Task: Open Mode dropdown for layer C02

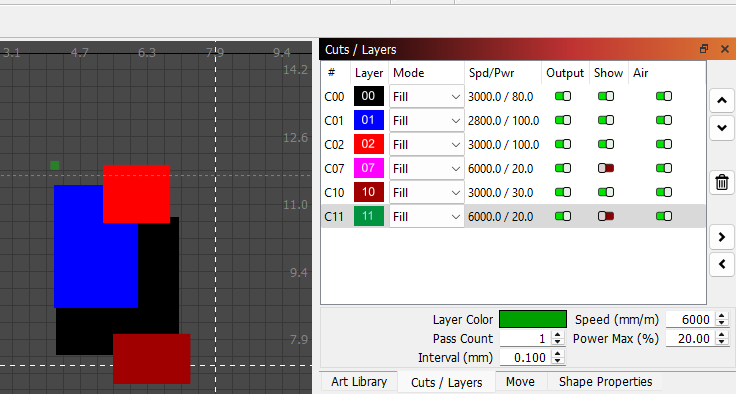Action: pos(426,145)
